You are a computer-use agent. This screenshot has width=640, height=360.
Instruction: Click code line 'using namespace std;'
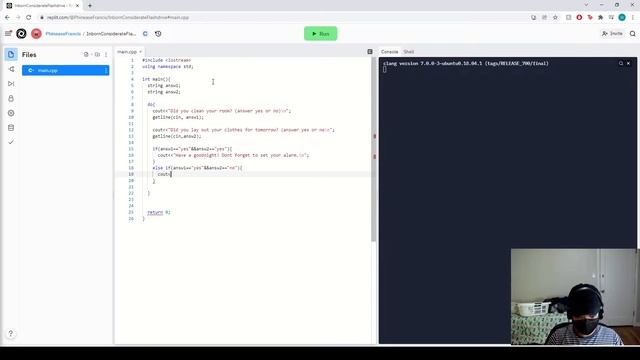coord(168,67)
